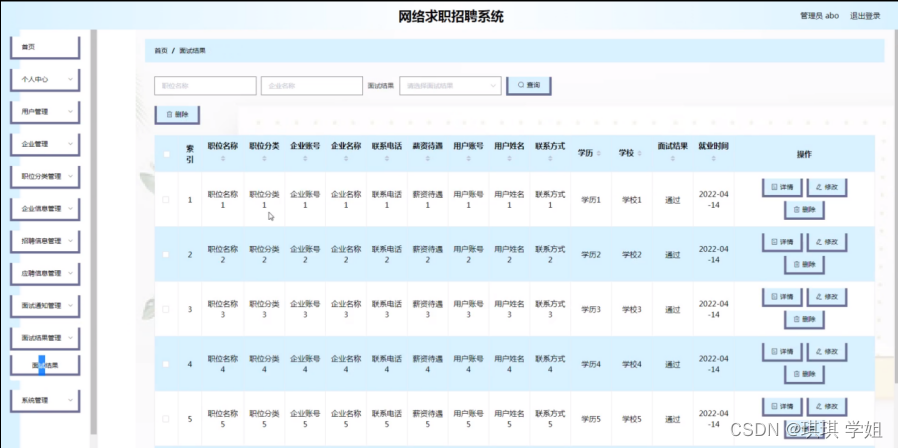Focus the 职位名称 search field
Image resolution: width=898 pixels, height=448 pixels.
[205, 85]
